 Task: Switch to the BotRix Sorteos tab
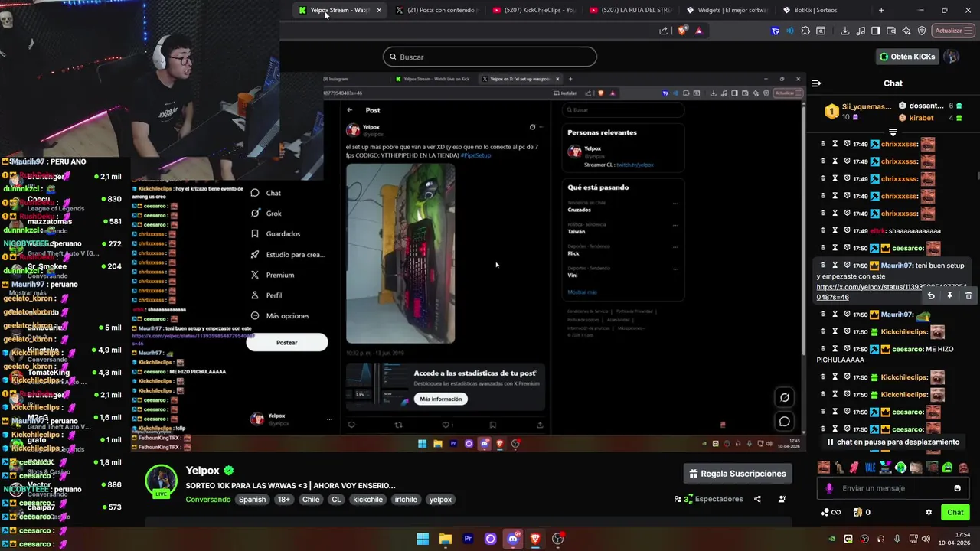point(822,10)
